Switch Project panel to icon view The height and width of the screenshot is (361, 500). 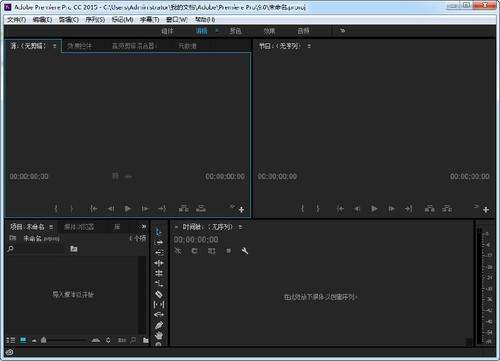23,340
